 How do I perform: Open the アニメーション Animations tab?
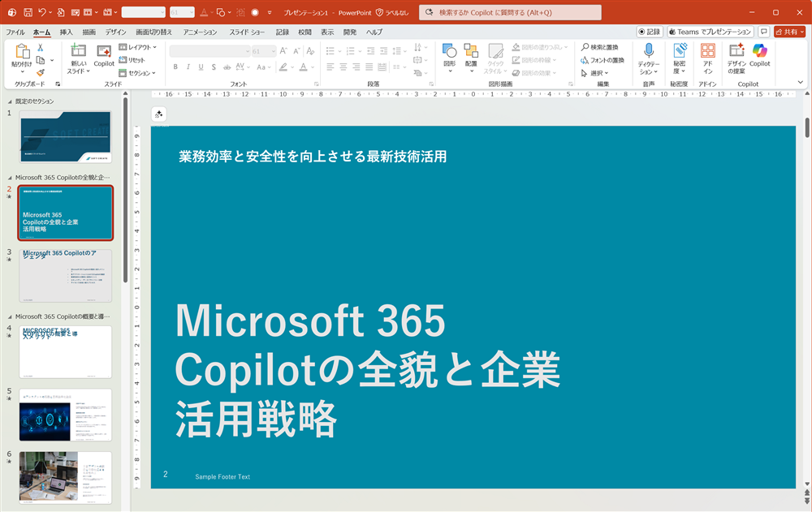tap(200, 32)
